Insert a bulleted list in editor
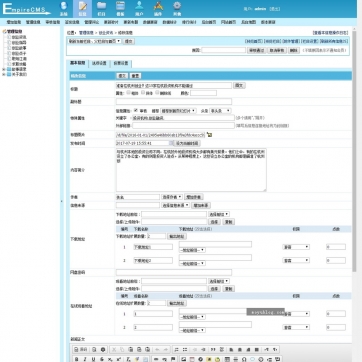This screenshot has width=362, height=362. point(185,349)
